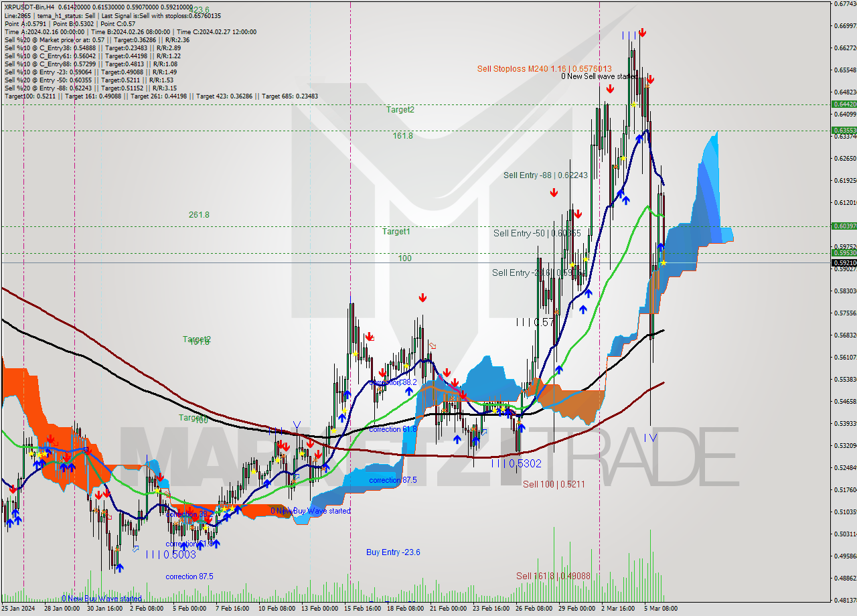Screen dimensions: 857x616
Task: Click the '21 Feb 00:00' time axis label
Action: (448, 609)
